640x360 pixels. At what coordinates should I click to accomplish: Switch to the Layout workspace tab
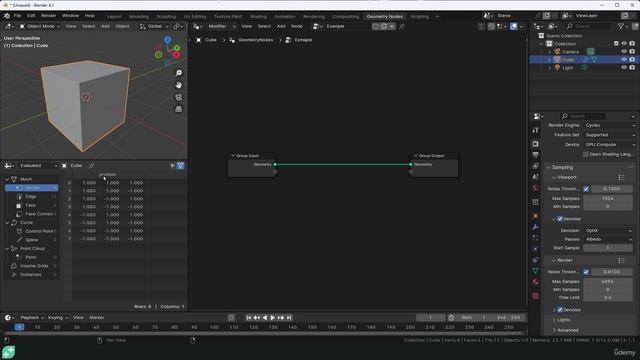[114, 16]
